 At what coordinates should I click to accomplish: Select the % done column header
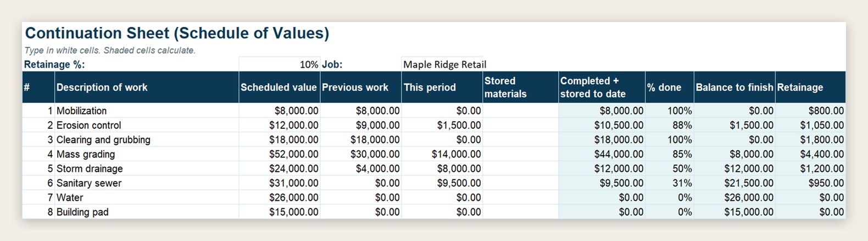pos(669,87)
